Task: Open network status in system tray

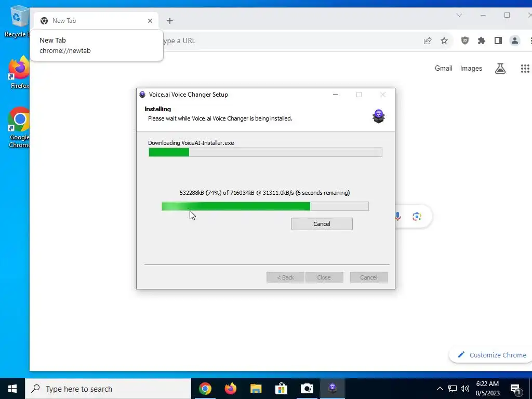Action: tap(453, 389)
